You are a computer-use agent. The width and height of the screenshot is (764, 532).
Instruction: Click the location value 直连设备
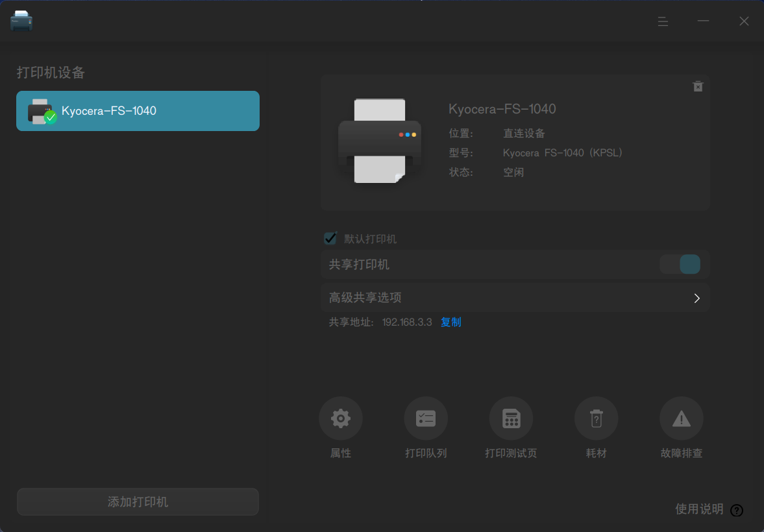[524, 134]
